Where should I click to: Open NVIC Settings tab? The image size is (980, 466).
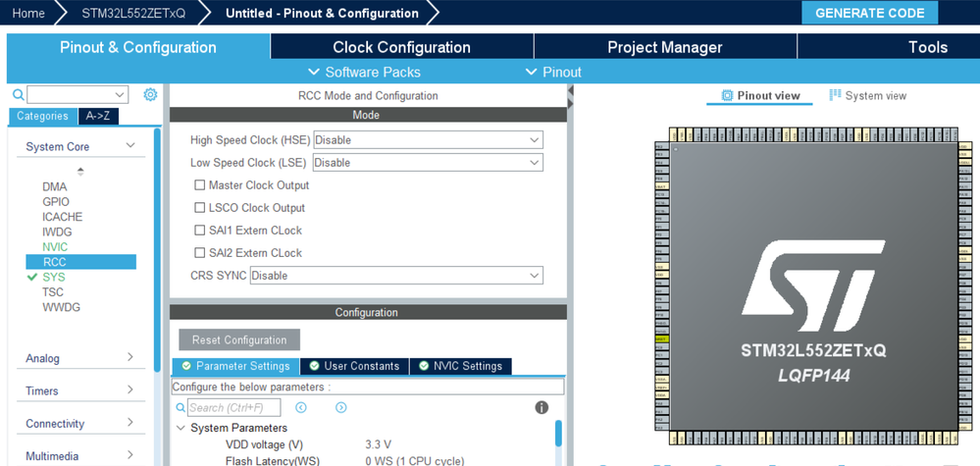click(461, 366)
